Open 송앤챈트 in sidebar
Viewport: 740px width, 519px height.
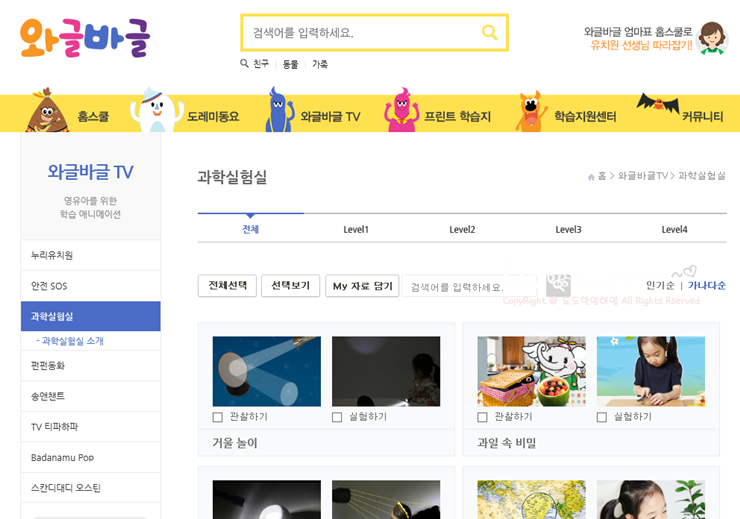click(x=91, y=396)
